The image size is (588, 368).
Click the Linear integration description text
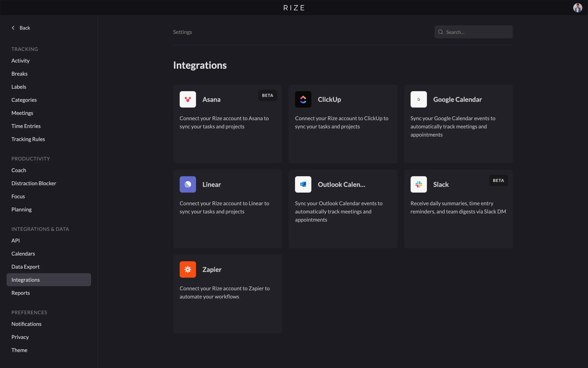point(224,207)
